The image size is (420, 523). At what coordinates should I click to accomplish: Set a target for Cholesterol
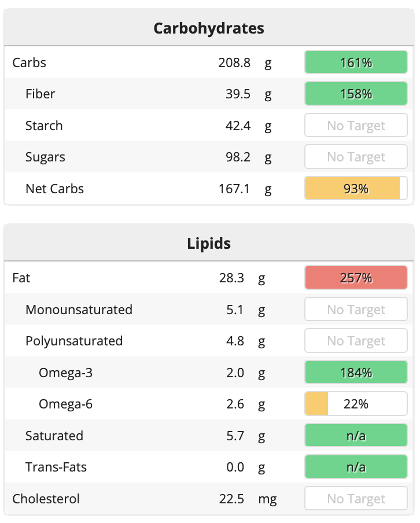(356, 499)
